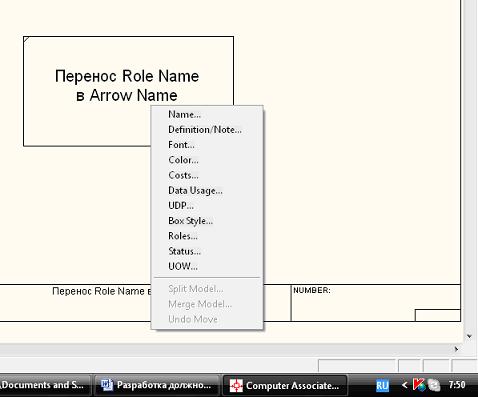The height and width of the screenshot is (397, 478).
Task: Choose UDP... from the context menu
Action: (x=207, y=206)
